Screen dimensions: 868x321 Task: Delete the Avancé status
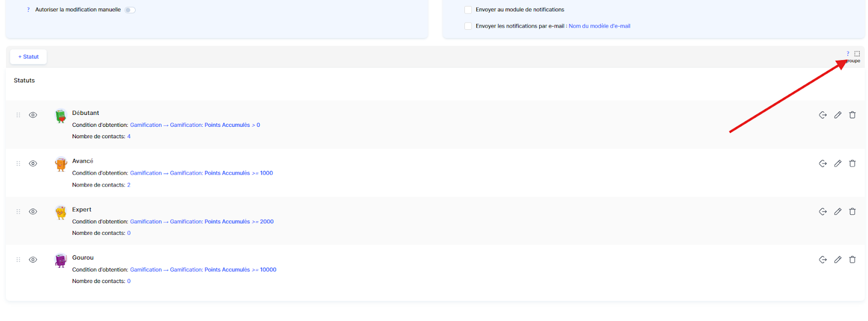[852, 163]
